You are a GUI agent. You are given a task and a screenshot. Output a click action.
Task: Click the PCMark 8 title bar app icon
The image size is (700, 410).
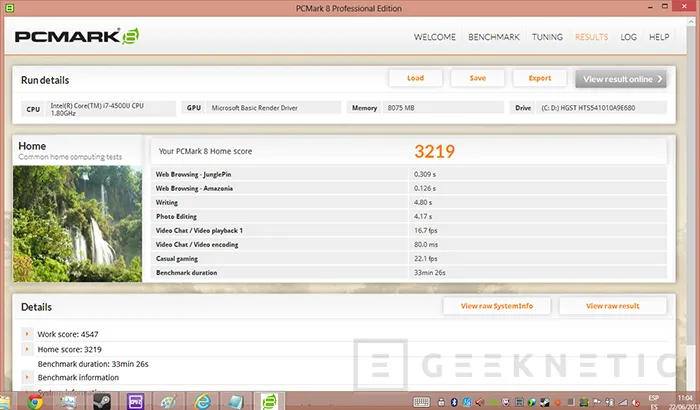(x=9, y=8)
